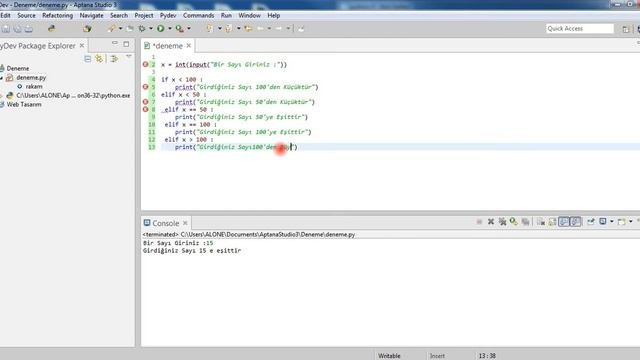Click the Run External Tools icon
The image size is (640, 360).
click(180, 29)
